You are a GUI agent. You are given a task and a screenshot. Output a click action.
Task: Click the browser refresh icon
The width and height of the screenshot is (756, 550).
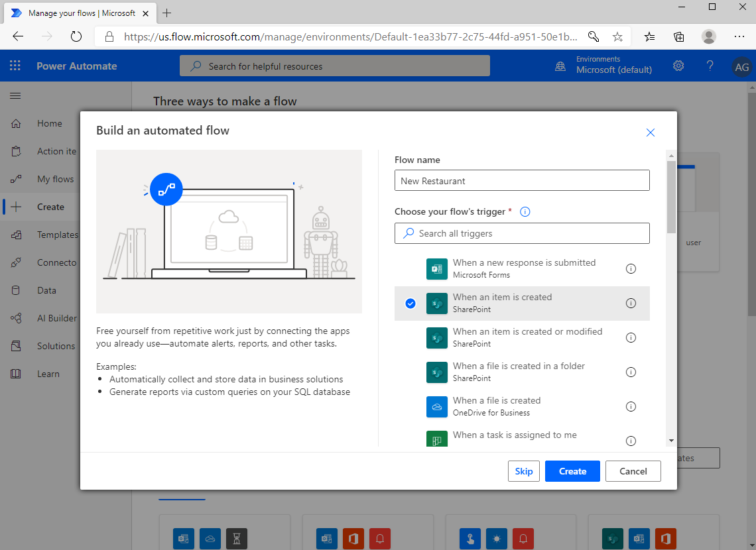76,36
